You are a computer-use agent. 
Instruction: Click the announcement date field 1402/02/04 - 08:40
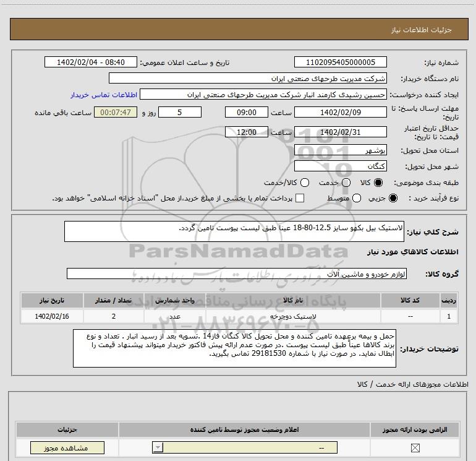(91, 62)
